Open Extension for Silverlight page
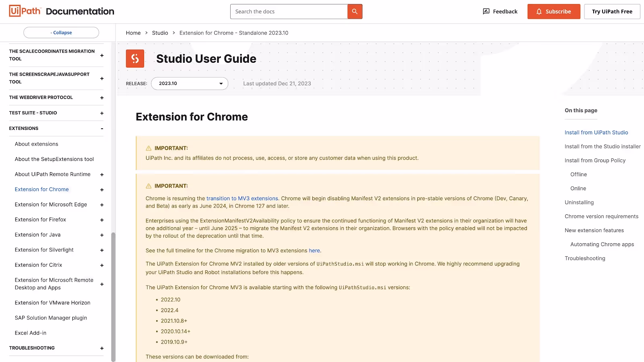This screenshot has width=644, height=362. 44,250
